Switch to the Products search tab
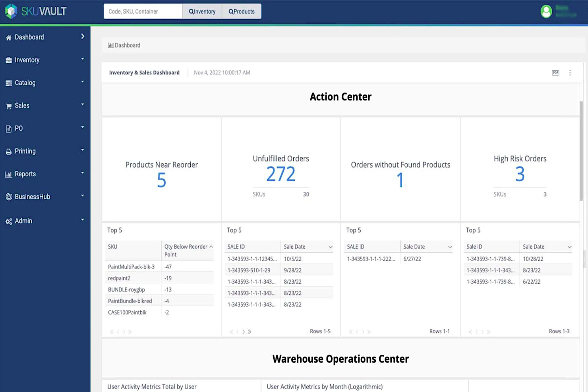Image resolution: width=588 pixels, height=392 pixels. click(x=241, y=11)
